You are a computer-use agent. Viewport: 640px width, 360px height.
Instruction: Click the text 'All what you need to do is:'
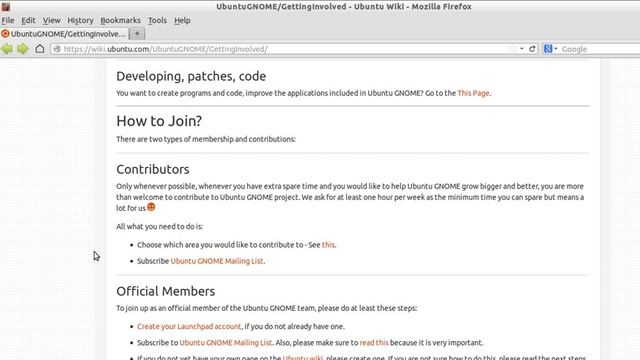click(x=160, y=227)
